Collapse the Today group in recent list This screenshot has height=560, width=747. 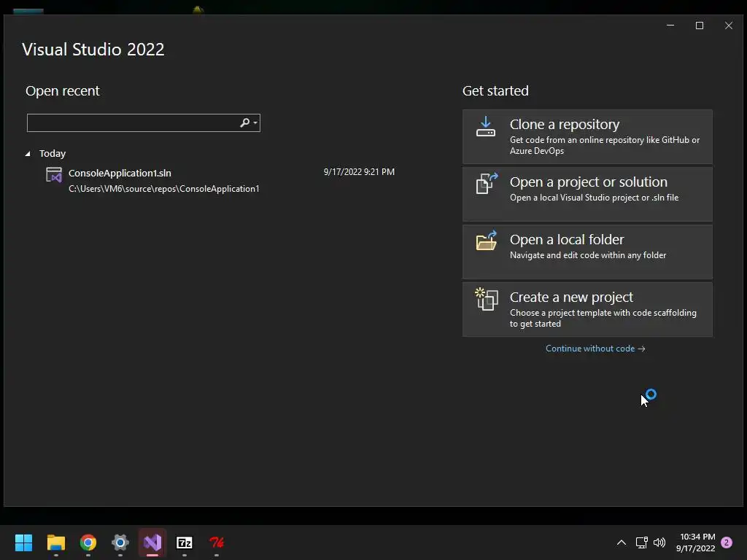click(28, 154)
